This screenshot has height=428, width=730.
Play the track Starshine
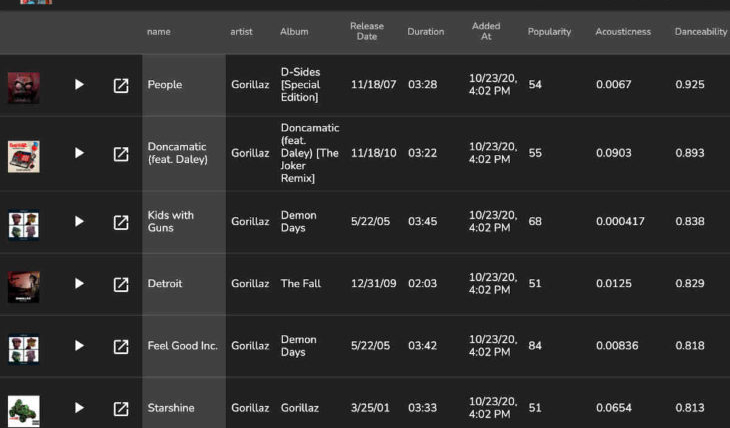pos(79,408)
